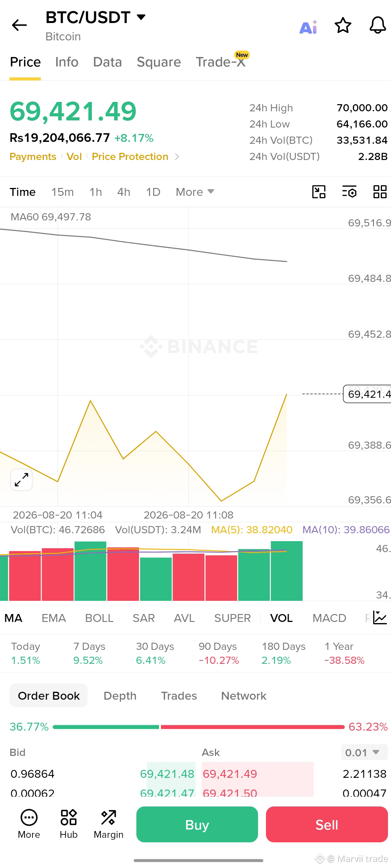Toggle the MACD indicator
This screenshot has width=391, height=868.
[329, 618]
